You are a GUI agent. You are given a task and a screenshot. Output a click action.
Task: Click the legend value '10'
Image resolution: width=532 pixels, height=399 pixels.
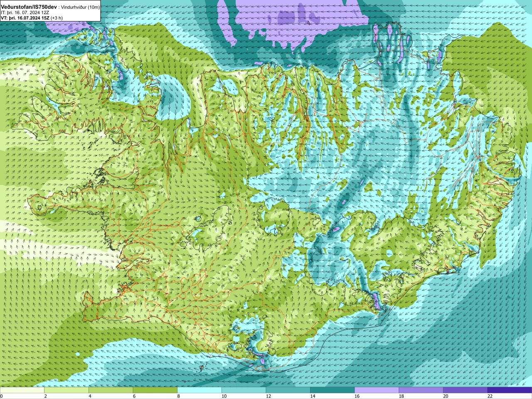point(224,396)
